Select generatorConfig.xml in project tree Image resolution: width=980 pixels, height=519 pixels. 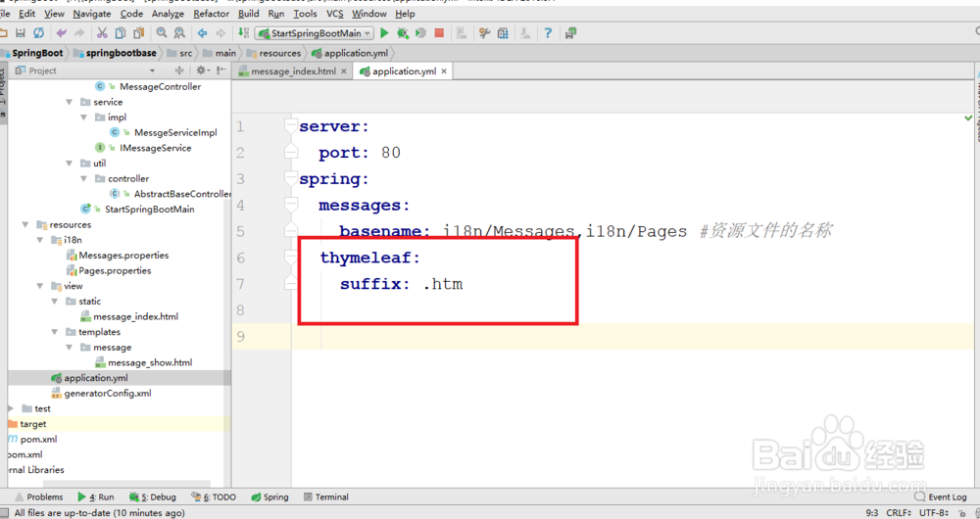[108, 394]
